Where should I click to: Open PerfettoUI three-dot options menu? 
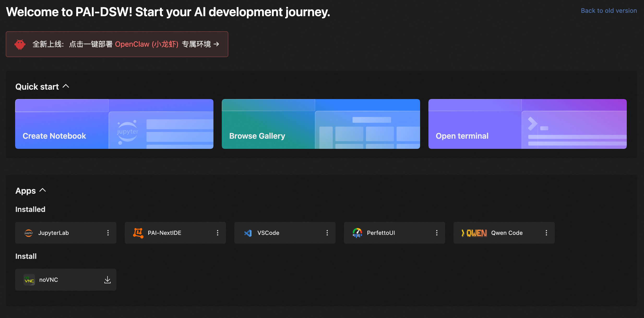pyautogui.click(x=437, y=233)
